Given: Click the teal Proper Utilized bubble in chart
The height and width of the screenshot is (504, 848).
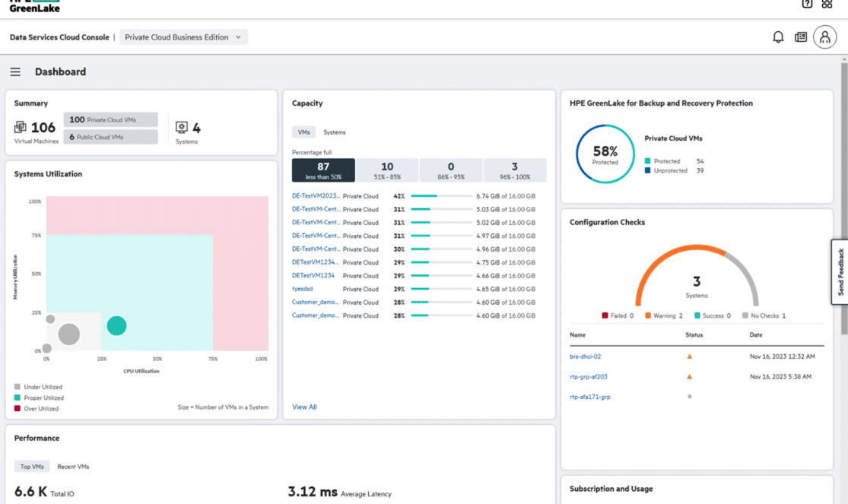Looking at the screenshot, I should pos(117,325).
